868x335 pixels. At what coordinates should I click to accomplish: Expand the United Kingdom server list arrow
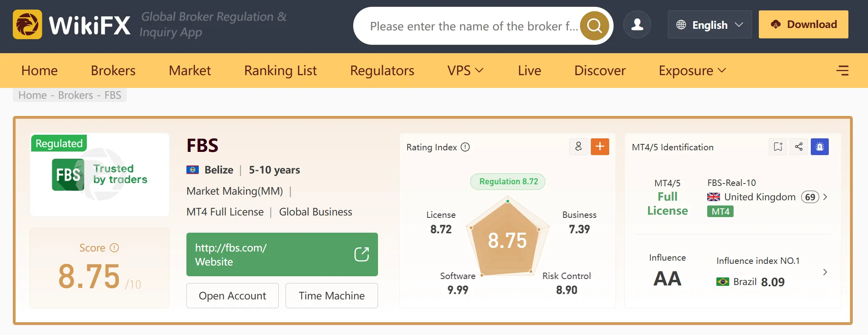pos(825,197)
